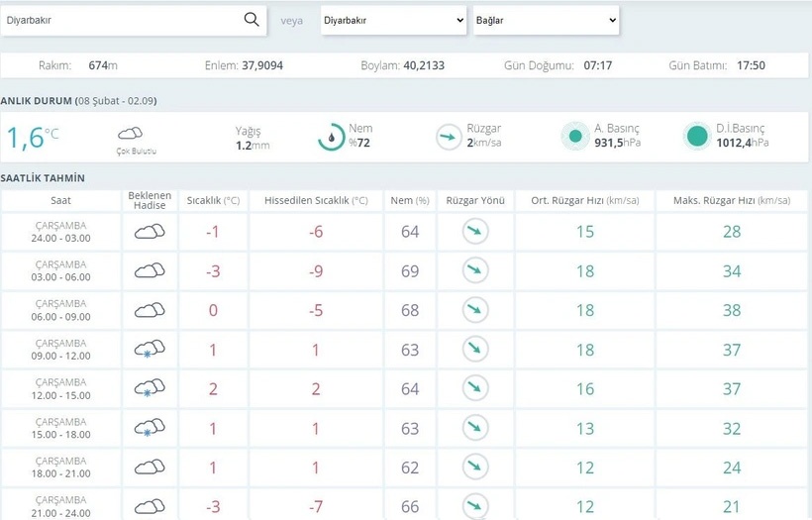
Task: Click the wind direction icon beside Rüzgar
Action: click(450, 137)
